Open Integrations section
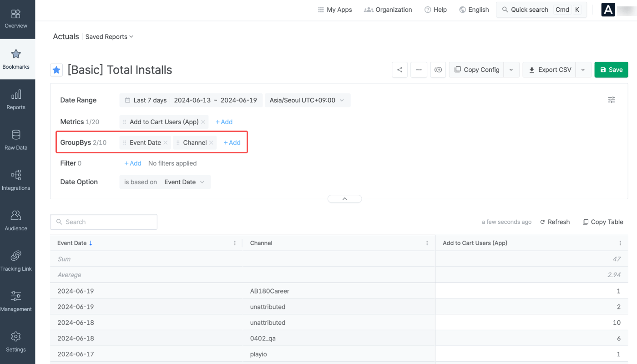 pyautogui.click(x=16, y=181)
